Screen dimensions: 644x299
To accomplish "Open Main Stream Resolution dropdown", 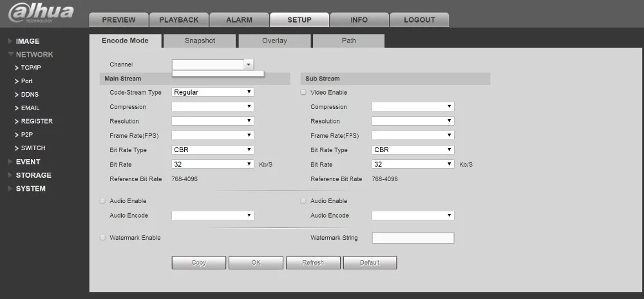I will 213,121.
